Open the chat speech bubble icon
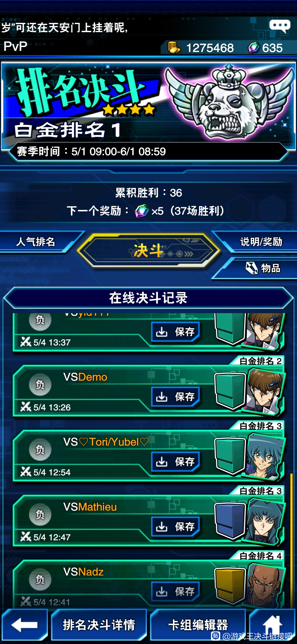 pos(280,26)
